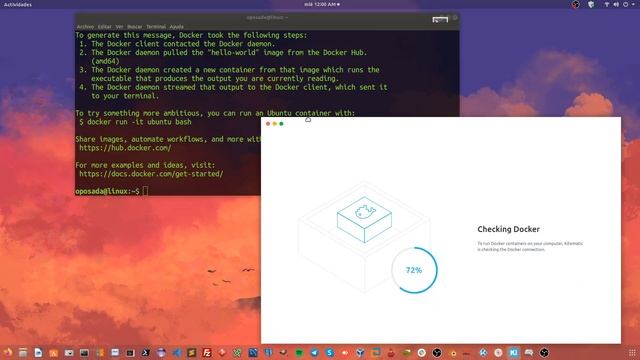Open the PowerShell icon in the dock
Screen dimensions: 640x360
tap(146, 353)
